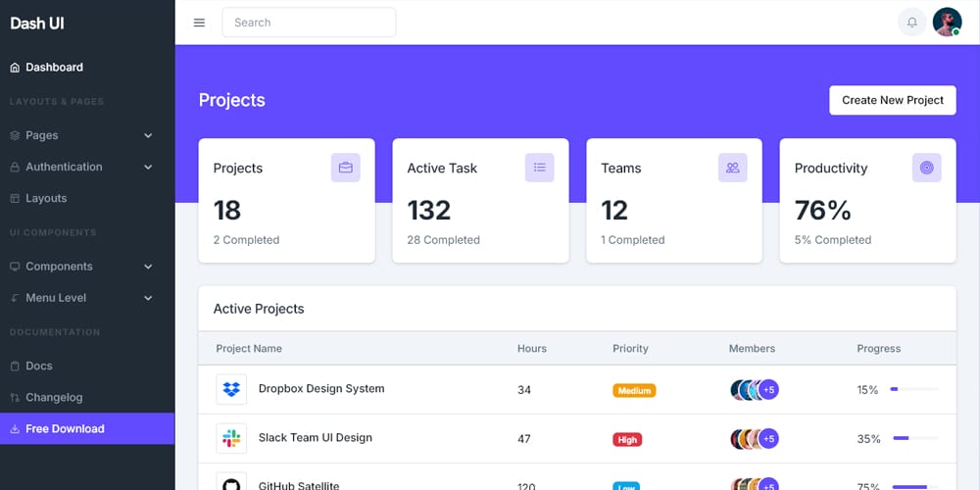980x490 pixels.
Task: Open the Dropbox Design System project
Action: point(321,389)
